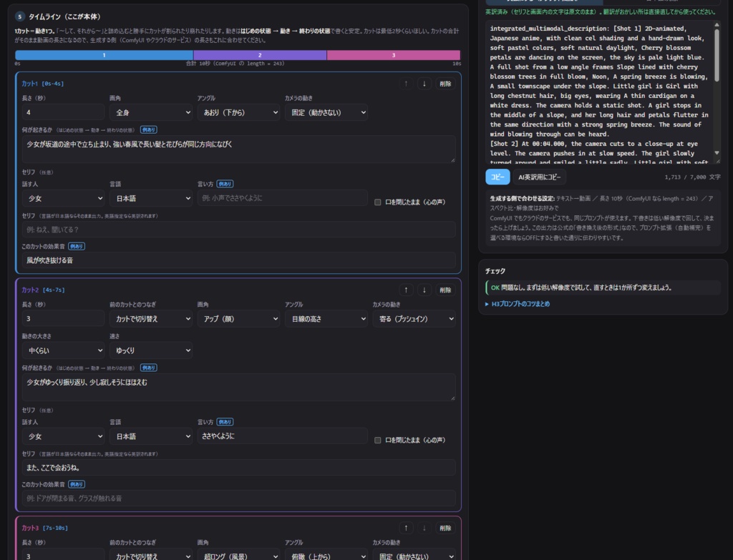This screenshot has width=733, height=560.
Task: Open the Cut 1 画角 dropdown (全身)
Action: click(x=150, y=112)
